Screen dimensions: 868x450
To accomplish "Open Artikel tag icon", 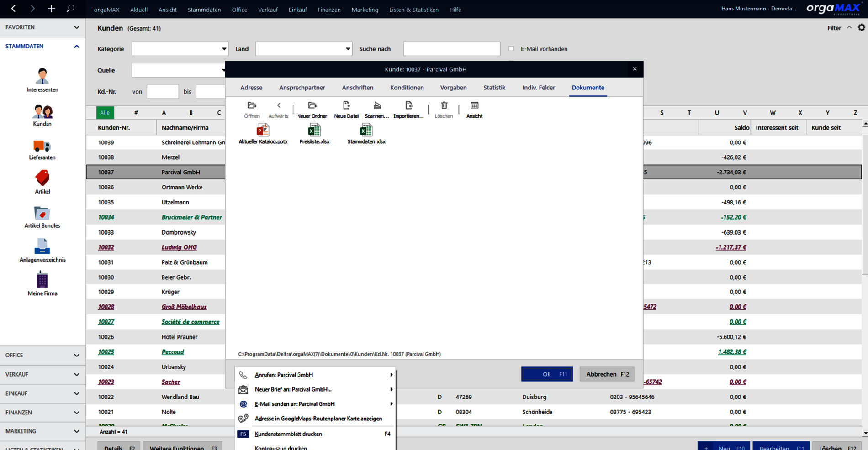I will (x=42, y=182).
